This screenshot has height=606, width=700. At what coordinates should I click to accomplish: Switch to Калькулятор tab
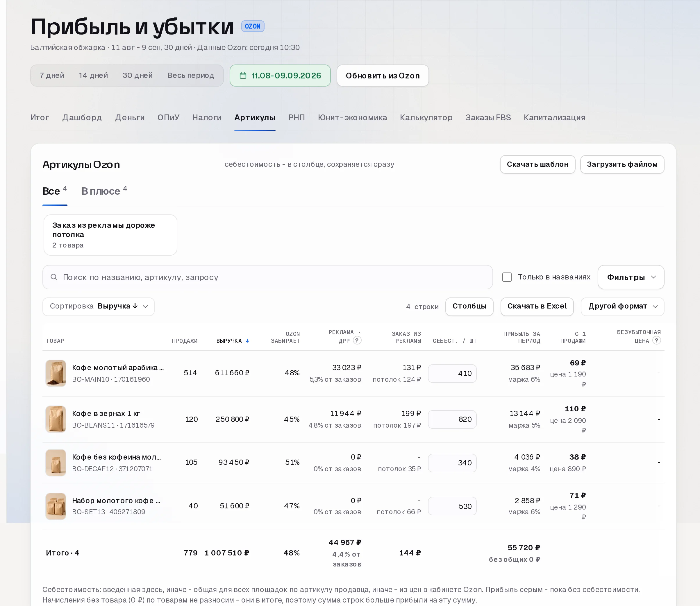tap(426, 117)
